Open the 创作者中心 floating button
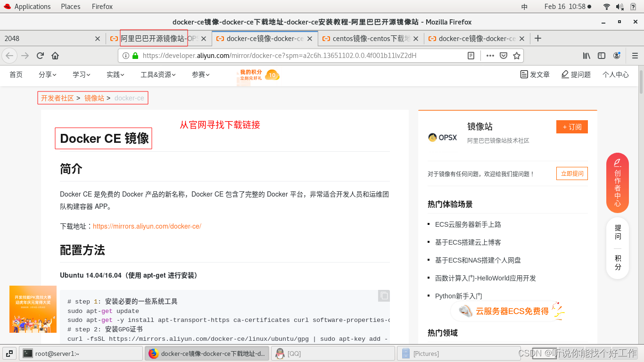 click(x=618, y=183)
